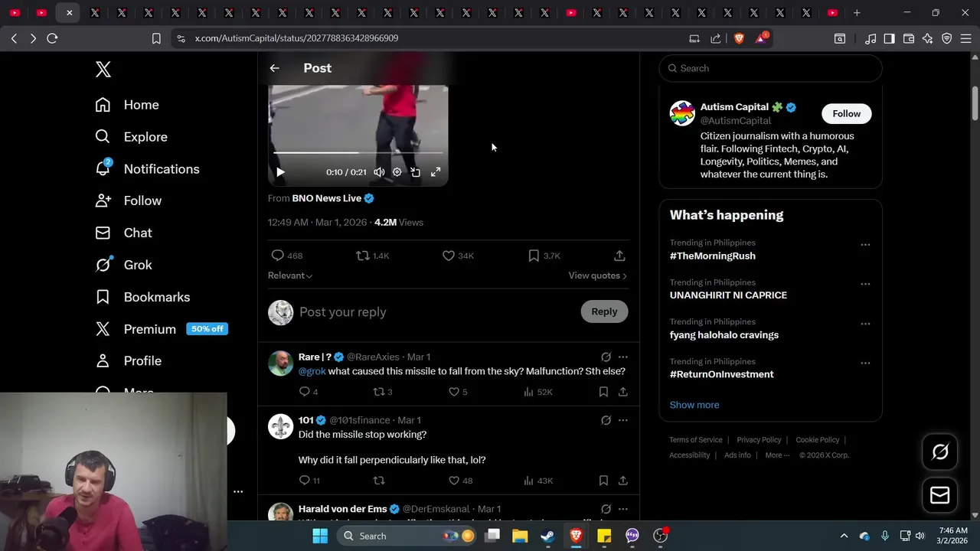The height and width of the screenshot is (551, 980).
Task: Open the Explore page
Action: click(x=131, y=137)
